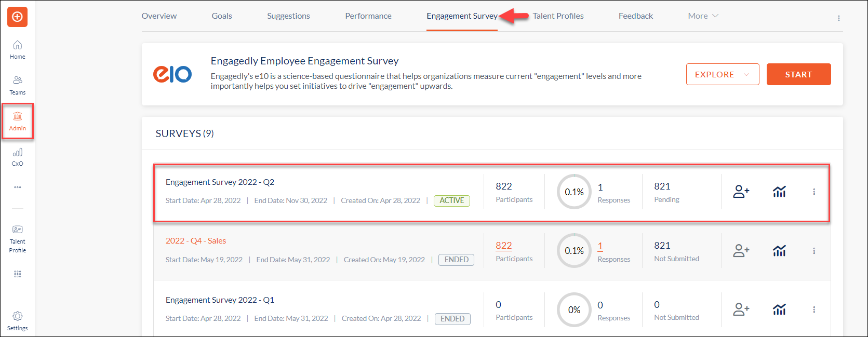Open the 2022 - Q4 - Sales survey link
The width and height of the screenshot is (868, 337).
[196, 241]
